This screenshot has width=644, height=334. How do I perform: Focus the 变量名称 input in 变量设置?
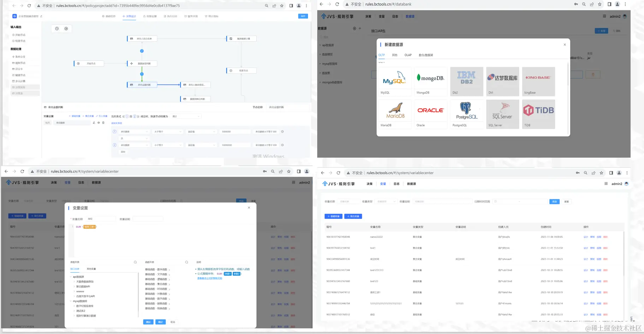[x=101, y=219]
